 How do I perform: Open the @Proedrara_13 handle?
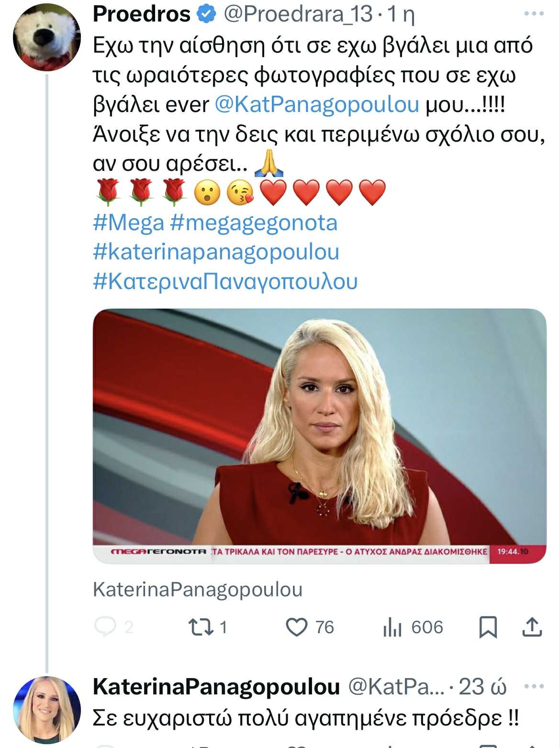(298, 14)
